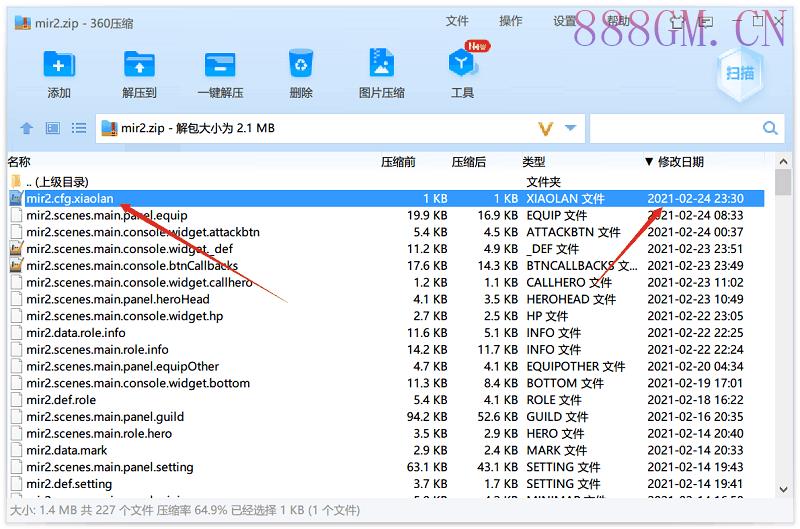Select mir2.scenes.main.role.hero file
The image size is (800, 529).
pos(386,433)
